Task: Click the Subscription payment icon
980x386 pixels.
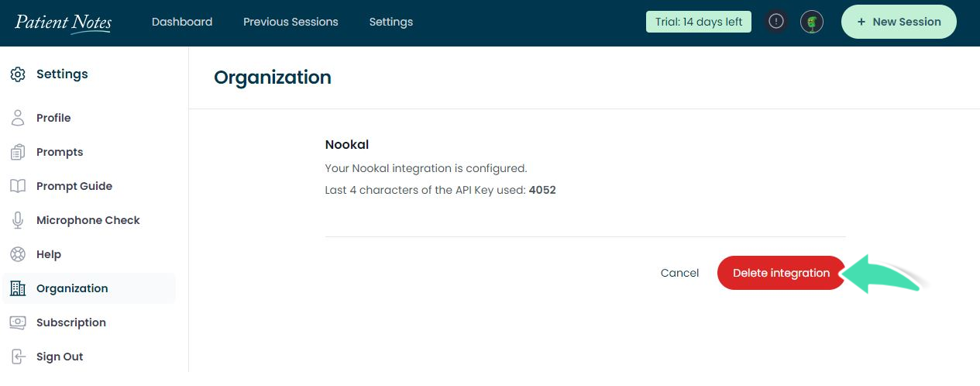Action: point(17,322)
